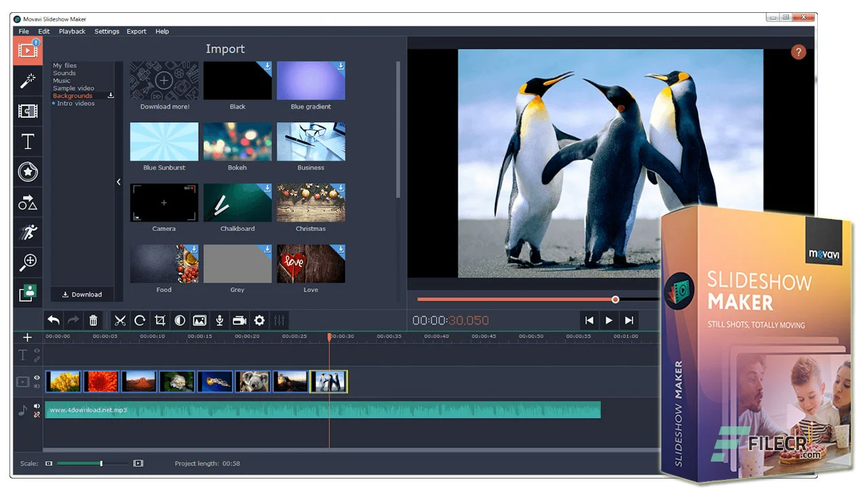This screenshot has width=868, height=488.
Task: Click the backgrounds list vertical scrollbar
Action: 398,129
